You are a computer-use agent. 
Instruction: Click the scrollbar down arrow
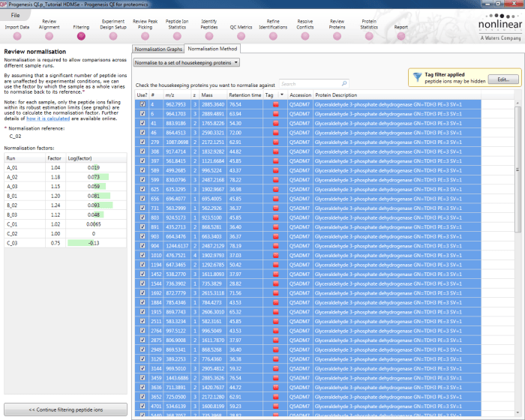pyautogui.click(x=518, y=412)
